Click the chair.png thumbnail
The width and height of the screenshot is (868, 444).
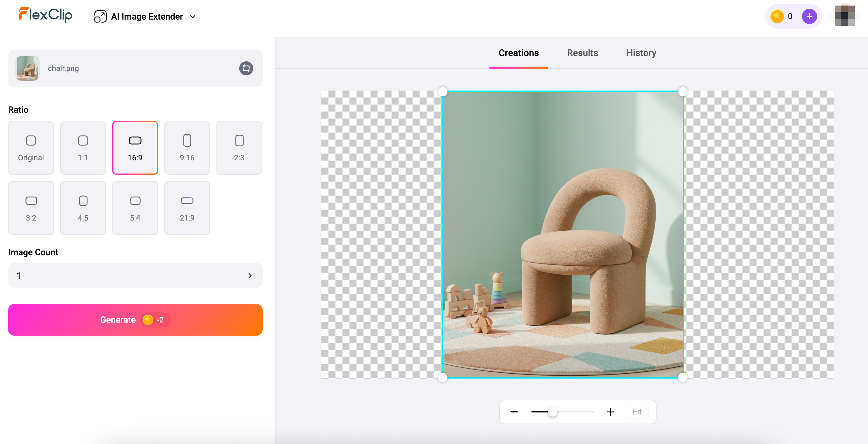tap(27, 68)
